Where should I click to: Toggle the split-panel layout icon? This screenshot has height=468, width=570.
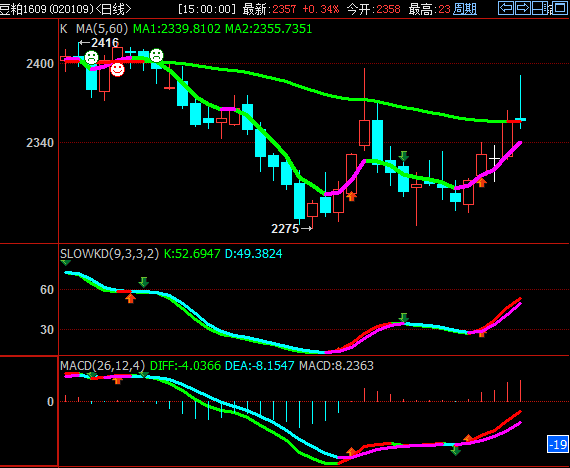(x=540, y=8)
